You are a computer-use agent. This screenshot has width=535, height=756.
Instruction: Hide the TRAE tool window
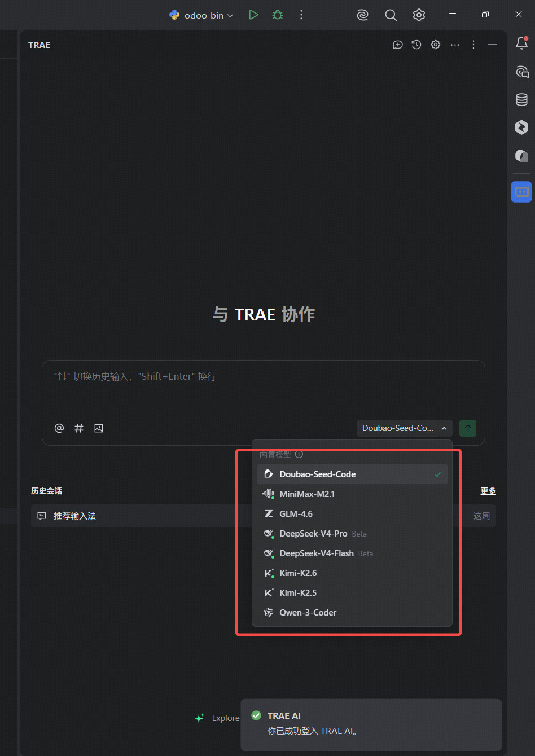pos(492,45)
